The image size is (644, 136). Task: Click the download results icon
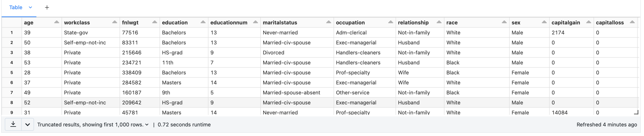tap(13, 124)
